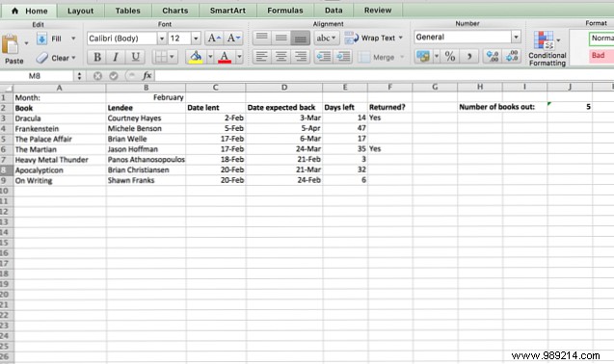Select column D header
The width and height of the screenshot is (614, 364).
click(284, 88)
